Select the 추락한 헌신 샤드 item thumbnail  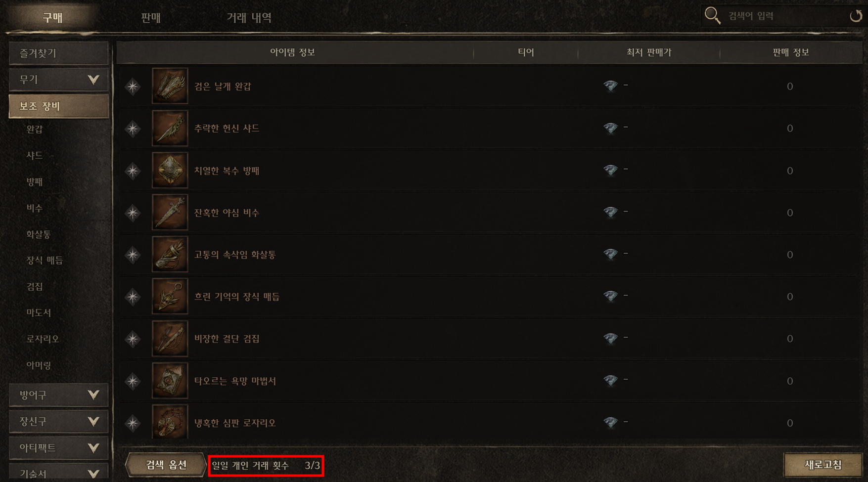coord(170,128)
